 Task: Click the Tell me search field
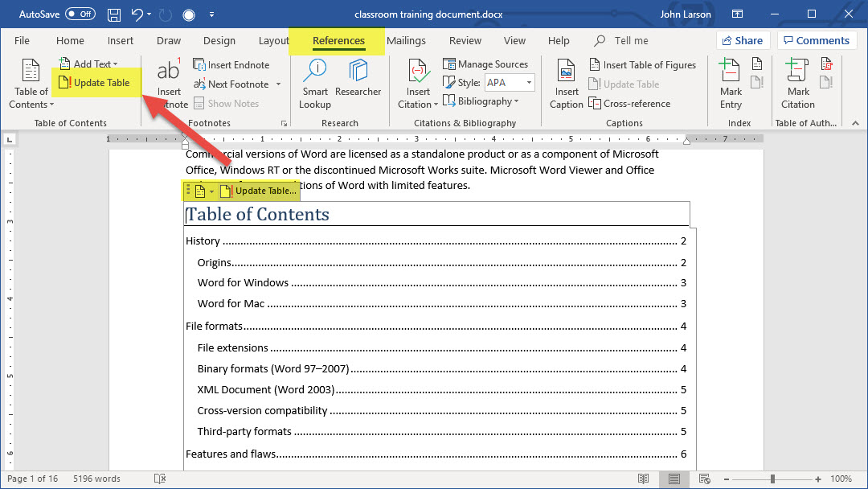(x=631, y=41)
